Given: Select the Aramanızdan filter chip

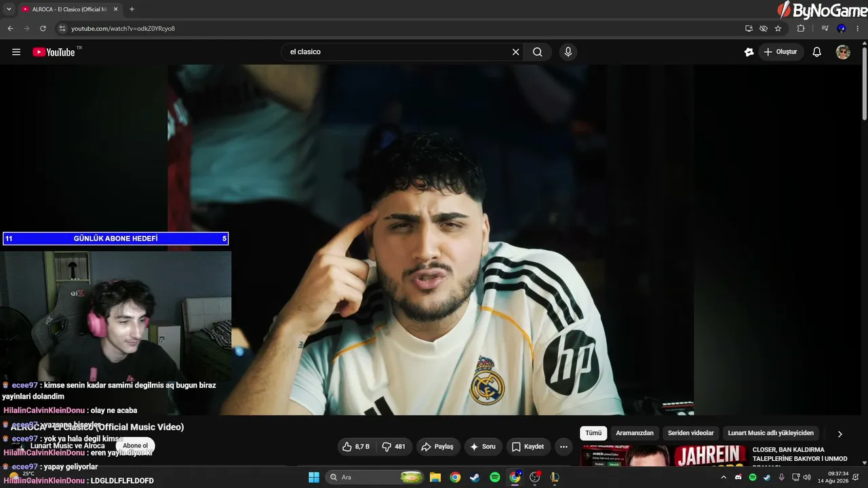Looking at the screenshot, I should 635,433.
